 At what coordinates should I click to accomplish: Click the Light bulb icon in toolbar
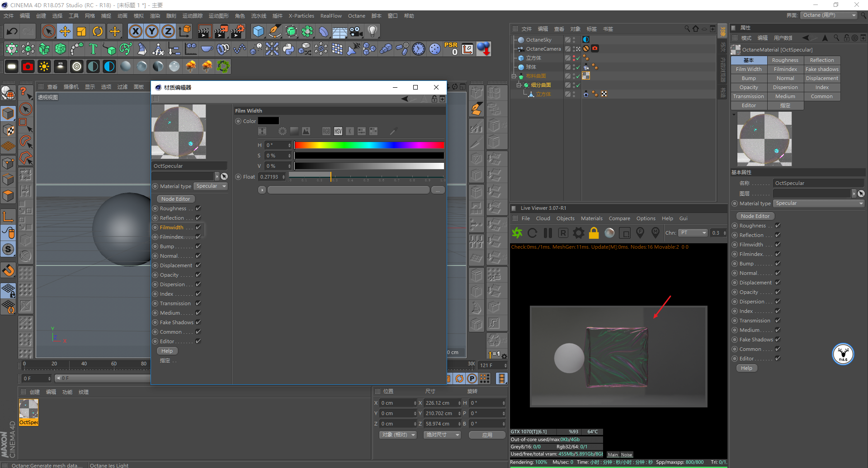point(372,31)
